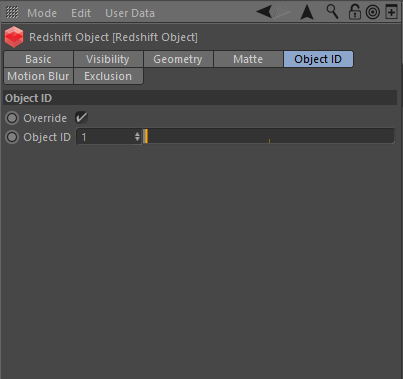
Task: Switch to the Geometry tab
Action: click(x=178, y=59)
